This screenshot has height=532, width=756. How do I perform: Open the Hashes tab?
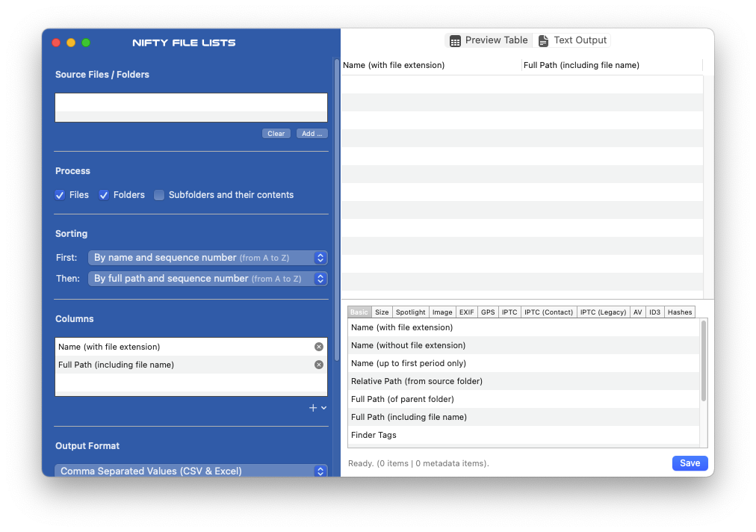click(680, 312)
